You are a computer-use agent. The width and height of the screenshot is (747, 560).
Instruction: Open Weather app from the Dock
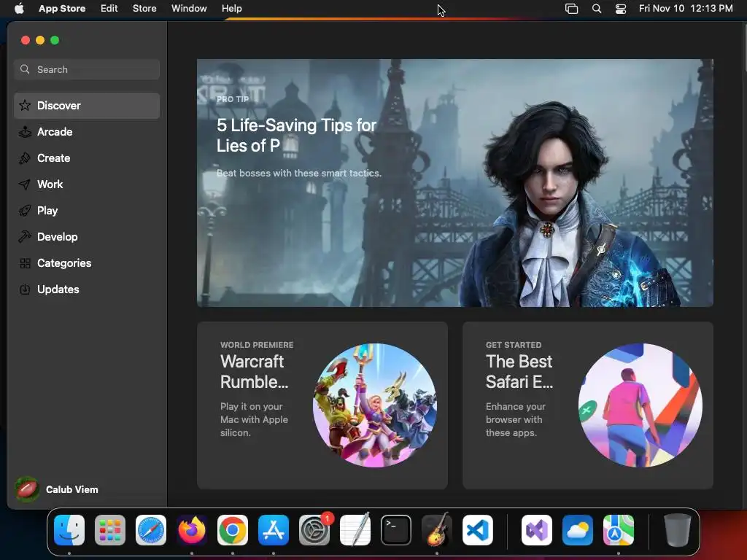[578, 530]
